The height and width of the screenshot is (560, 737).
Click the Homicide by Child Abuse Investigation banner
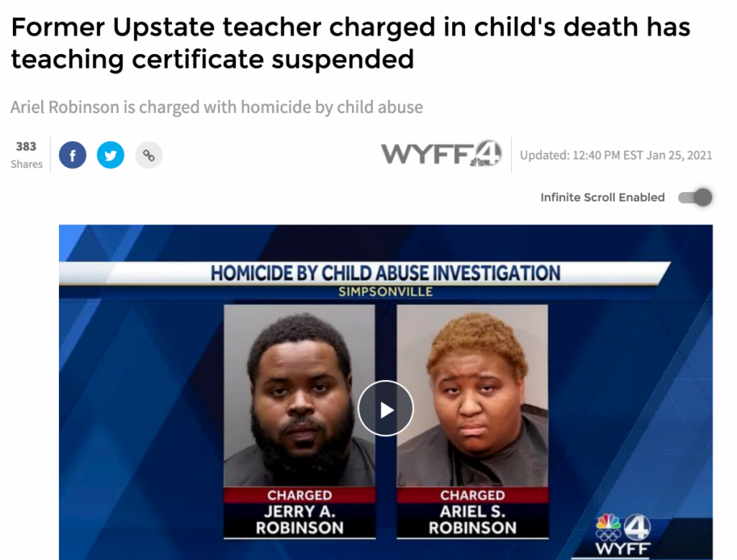pos(386,273)
